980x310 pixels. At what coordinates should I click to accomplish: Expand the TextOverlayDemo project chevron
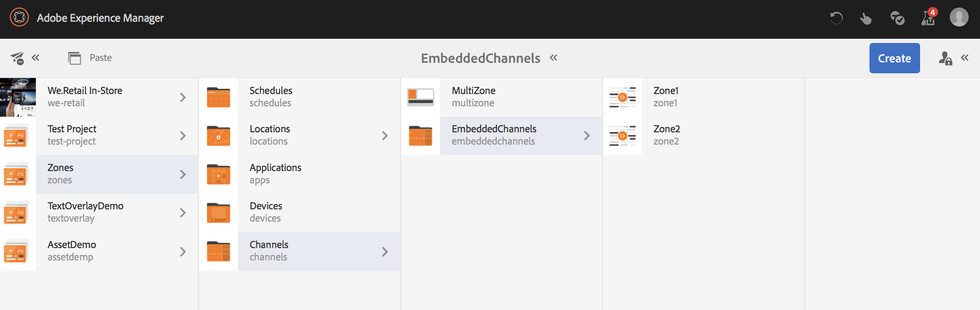coord(183,213)
